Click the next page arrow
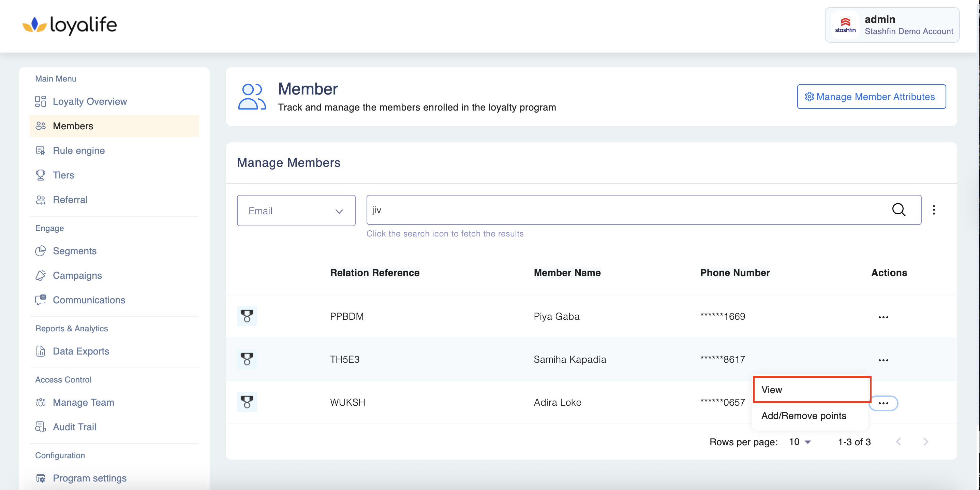The image size is (980, 490). pos(925,442)
